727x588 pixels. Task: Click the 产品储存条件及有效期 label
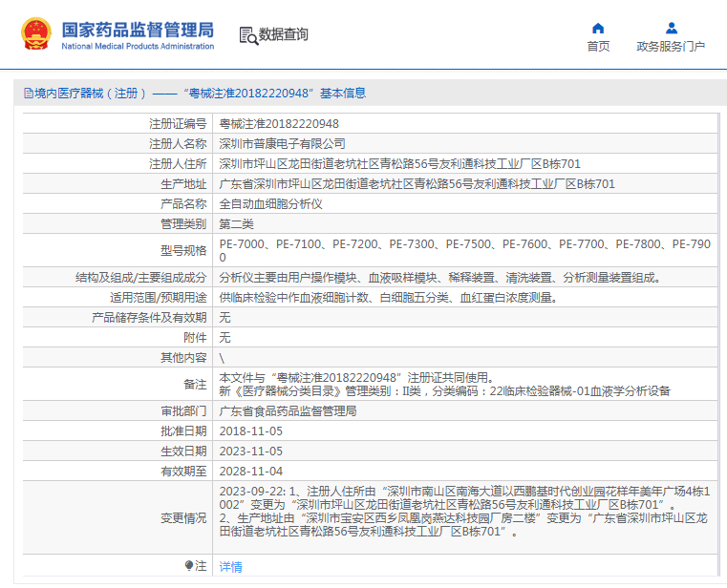click(x=149, y=318)
